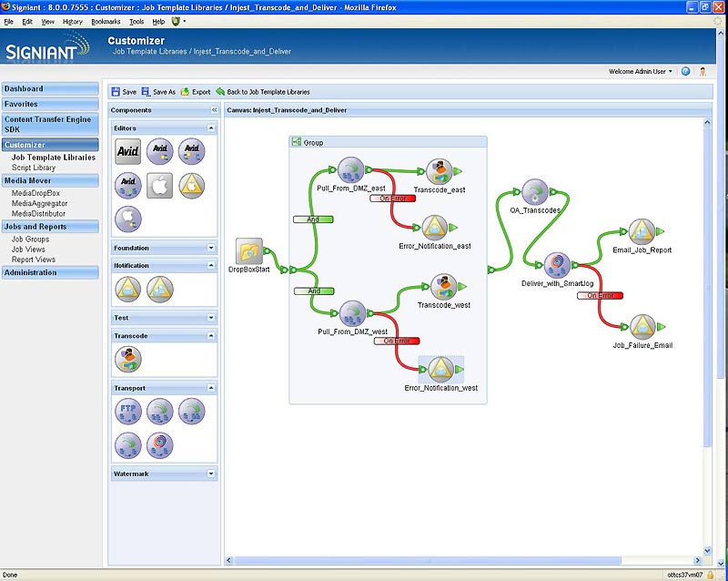Image resolution: width=728 pixels, height=581 pixels.
Task: Click the Save button in toolbar
Action: tap(124, 92)
